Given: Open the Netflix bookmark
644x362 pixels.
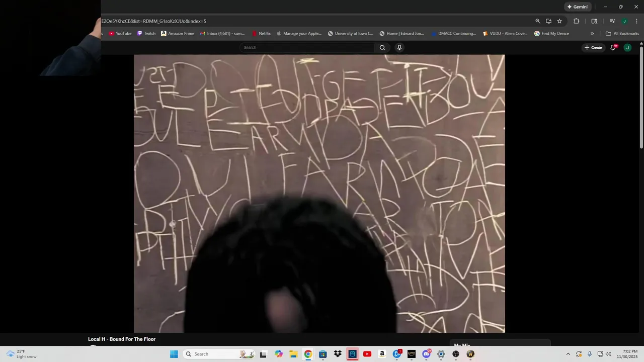Looking at the screenshot, I should pos(262,34).
